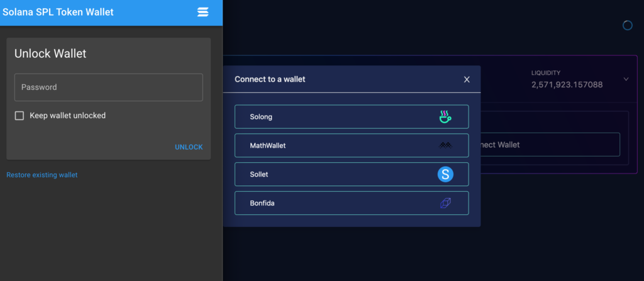The image size is (644, 281).
Task: Click the Unlock Wallet heading
Action: tap(50, 53)
